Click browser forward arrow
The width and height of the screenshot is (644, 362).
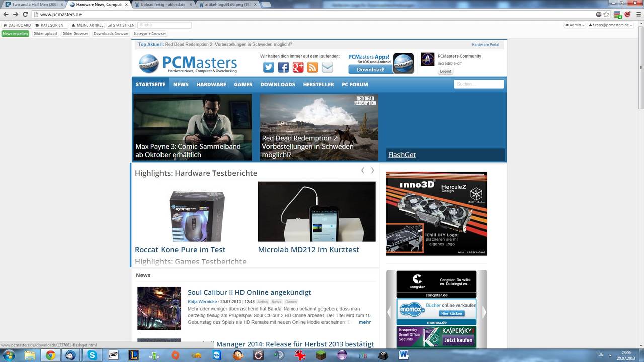[x=16, y=14]
